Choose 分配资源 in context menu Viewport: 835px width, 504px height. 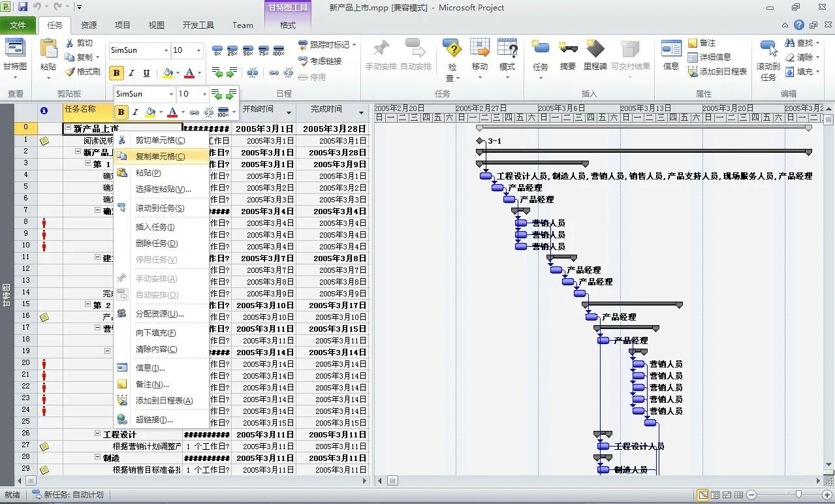[x=161, y=314]
